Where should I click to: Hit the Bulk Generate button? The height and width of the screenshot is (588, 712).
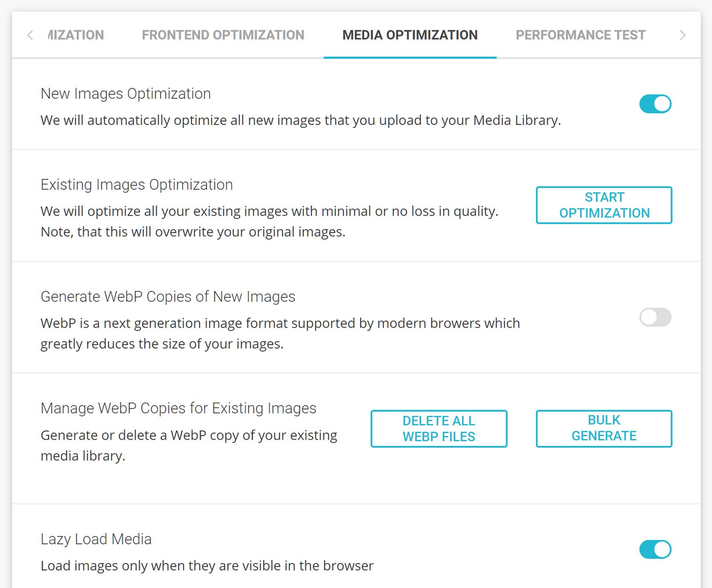[604, 428]
